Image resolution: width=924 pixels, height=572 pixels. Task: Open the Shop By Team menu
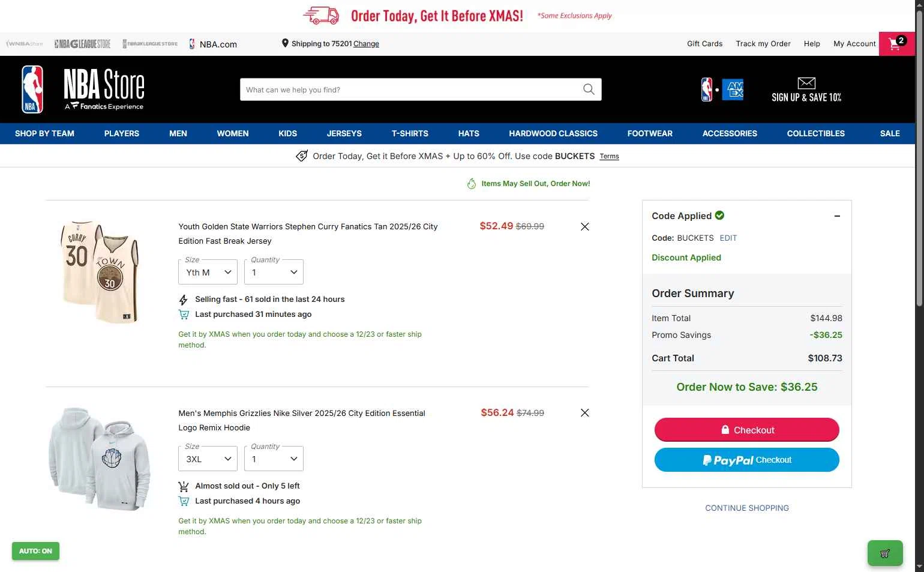[x=44, y=133]
